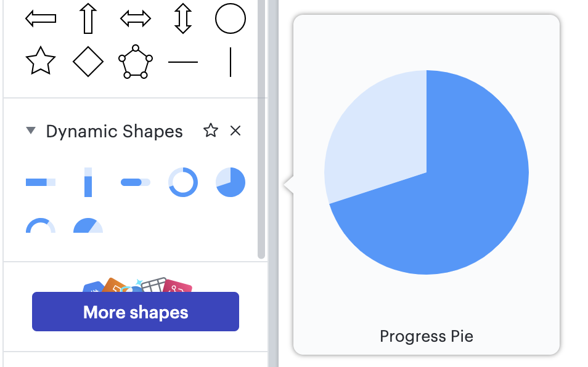
Task: Select the left arrow shape
Action: click(40, 18)
